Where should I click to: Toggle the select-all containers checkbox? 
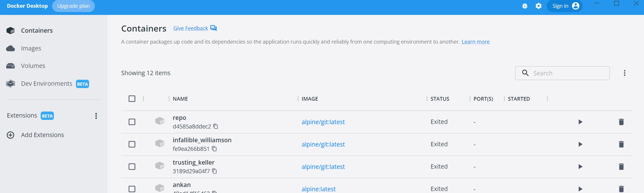coord(132,99)
